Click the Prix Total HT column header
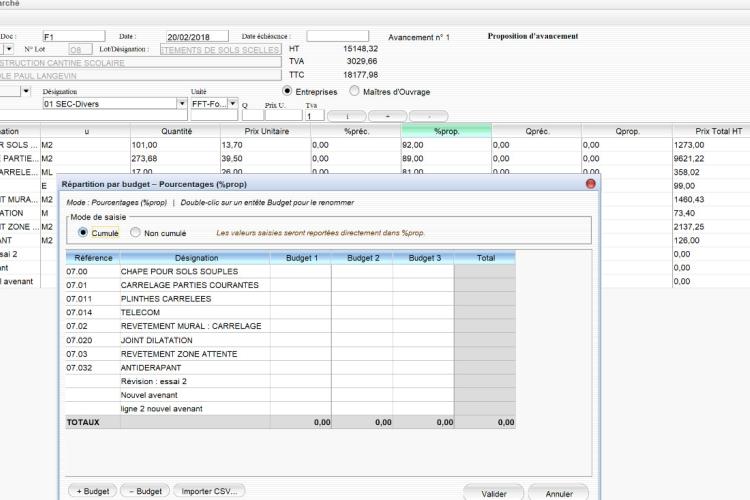The width and height of the screenshot is (750, 500). pyautogui.click(x=711, y=131)
